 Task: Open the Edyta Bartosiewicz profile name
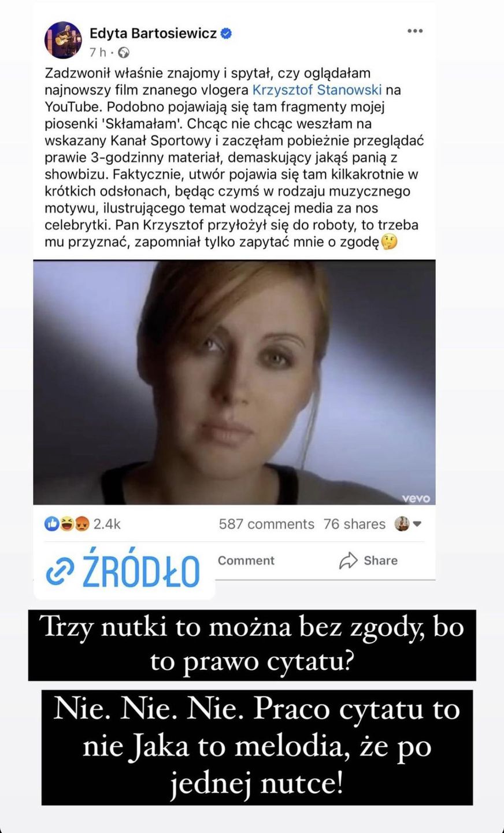pyautogui.click(x=153, y=34)
